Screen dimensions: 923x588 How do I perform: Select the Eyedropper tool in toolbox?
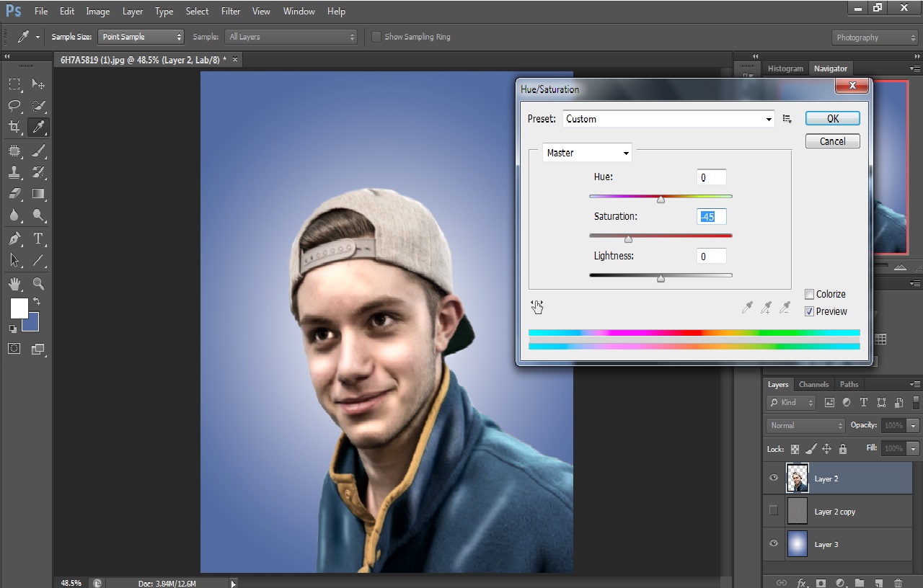38,128
